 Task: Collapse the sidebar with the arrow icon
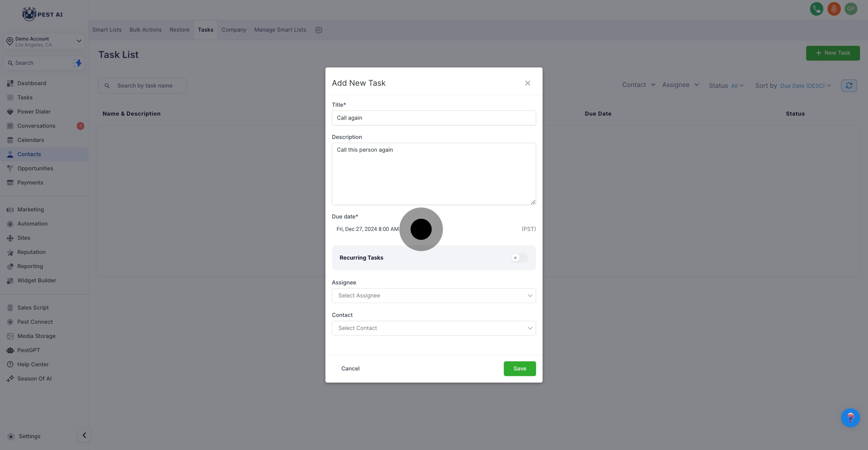tap(84, 435)
